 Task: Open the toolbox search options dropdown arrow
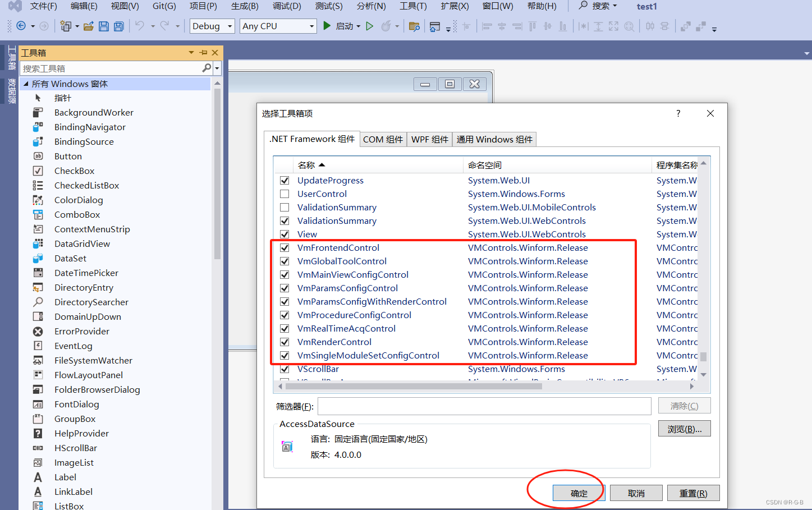point(217,68)
